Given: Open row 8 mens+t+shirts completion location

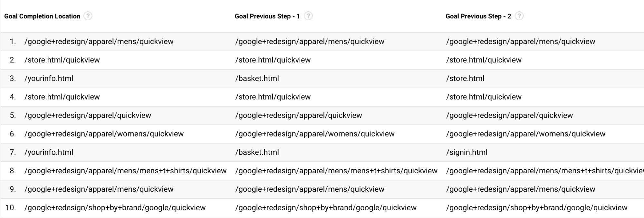Looking at the screenshot, I should point(126,171).
